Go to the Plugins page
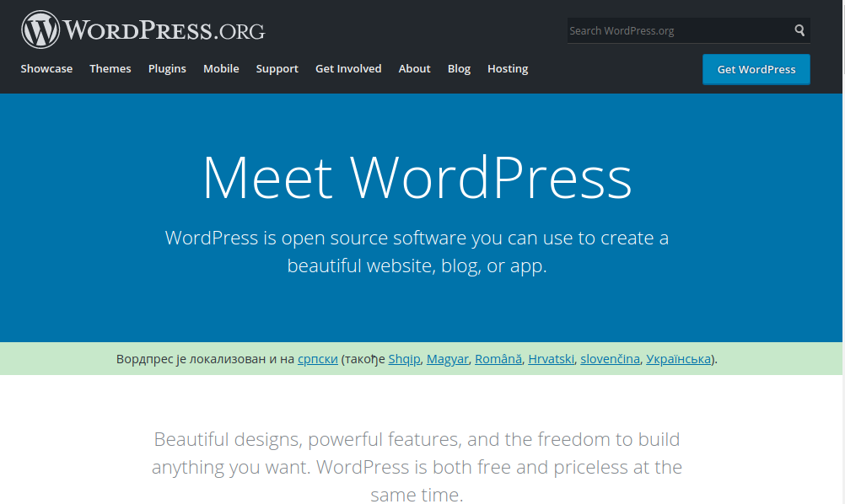 (x=167, y=69)
